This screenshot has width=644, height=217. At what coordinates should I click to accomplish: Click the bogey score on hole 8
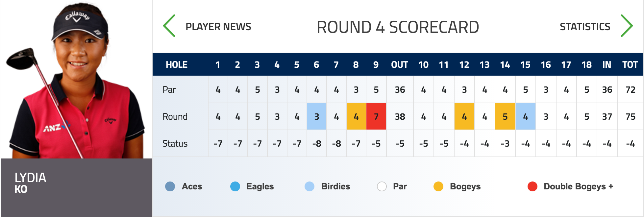click(356, 116)
